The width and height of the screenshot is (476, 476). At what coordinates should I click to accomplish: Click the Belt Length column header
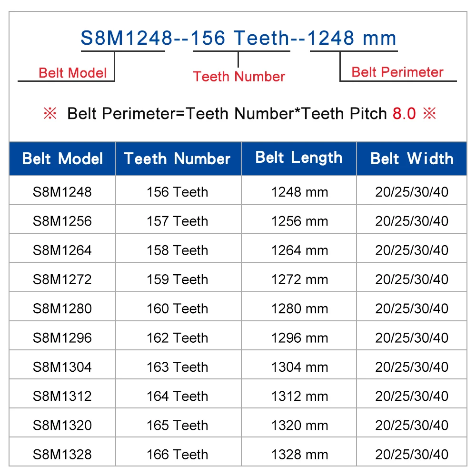pos(299,159)
